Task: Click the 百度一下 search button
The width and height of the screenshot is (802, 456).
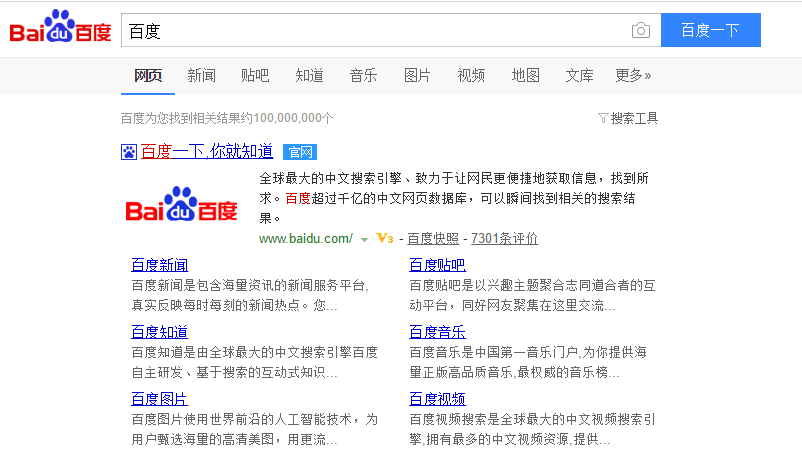Action: click(x=710, y=30)
